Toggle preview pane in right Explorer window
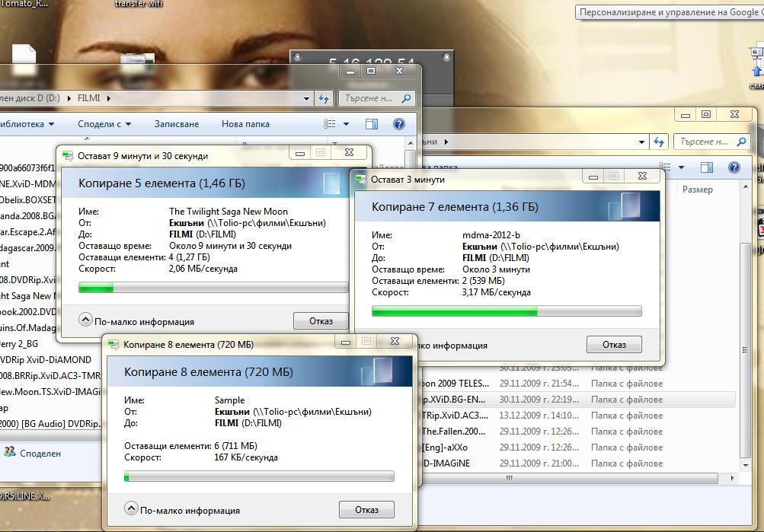764x532 pixels. point(706,167)
